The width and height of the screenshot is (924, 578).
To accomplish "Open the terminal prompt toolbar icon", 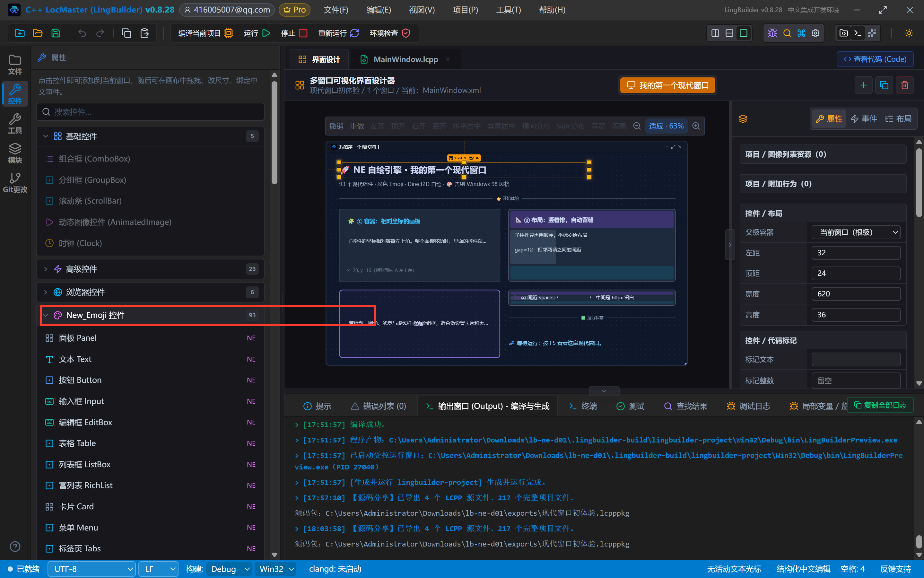I will [858, 33].
